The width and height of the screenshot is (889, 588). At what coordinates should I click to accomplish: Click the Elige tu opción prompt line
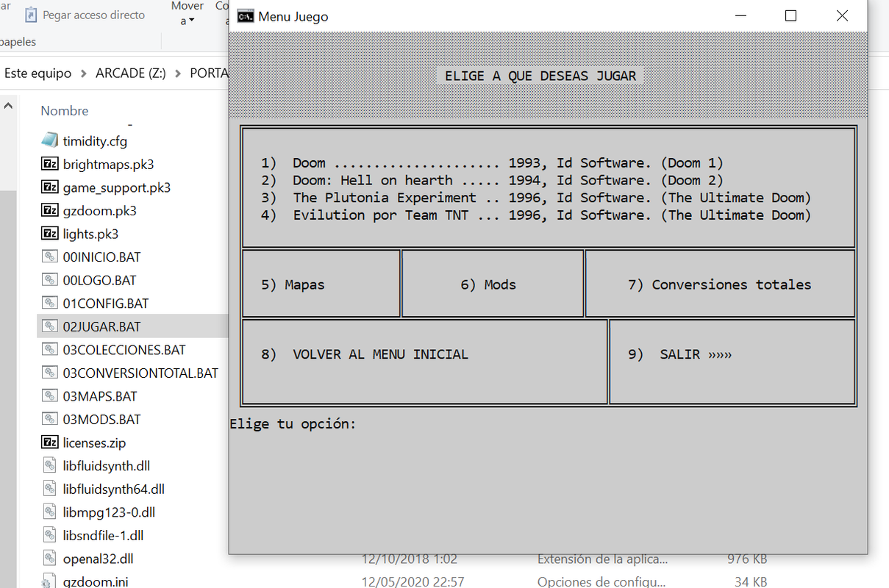[293, 424]
